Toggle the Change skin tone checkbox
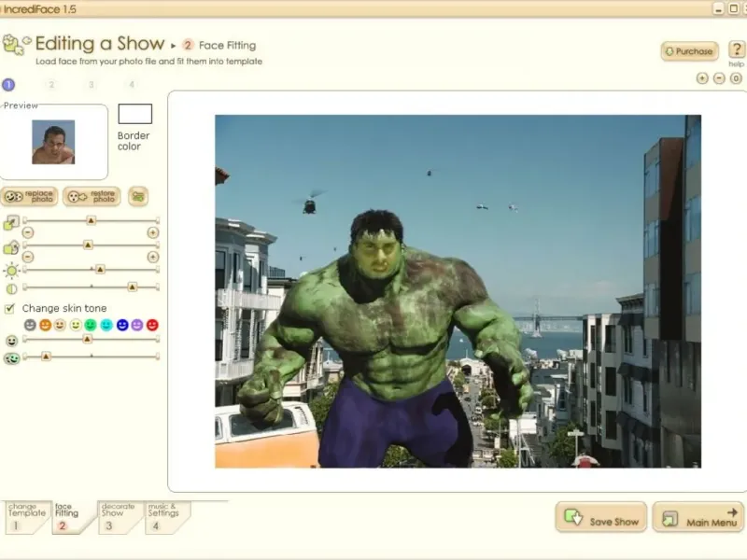Image resolution: width=747 pixels, height=560 pixels. click(9, 309)
